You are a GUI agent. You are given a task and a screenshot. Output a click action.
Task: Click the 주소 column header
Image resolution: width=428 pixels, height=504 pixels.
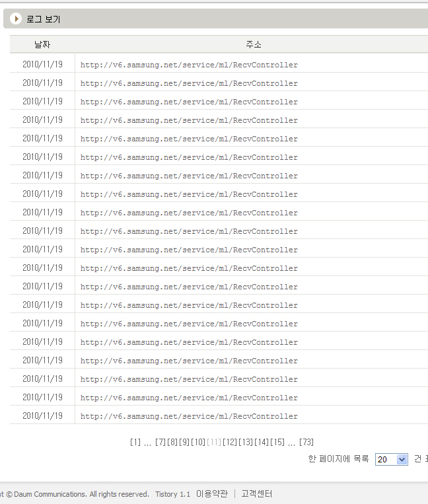[x=254, y=44]
